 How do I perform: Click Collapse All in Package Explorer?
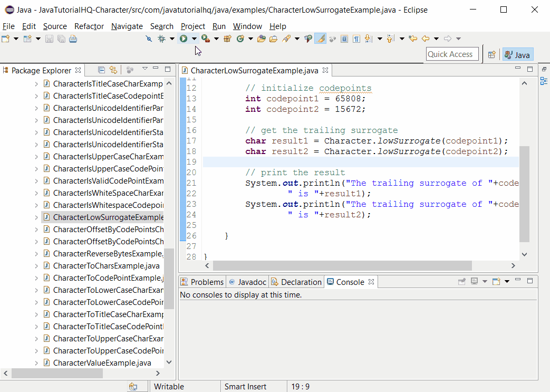click(101, 70)
